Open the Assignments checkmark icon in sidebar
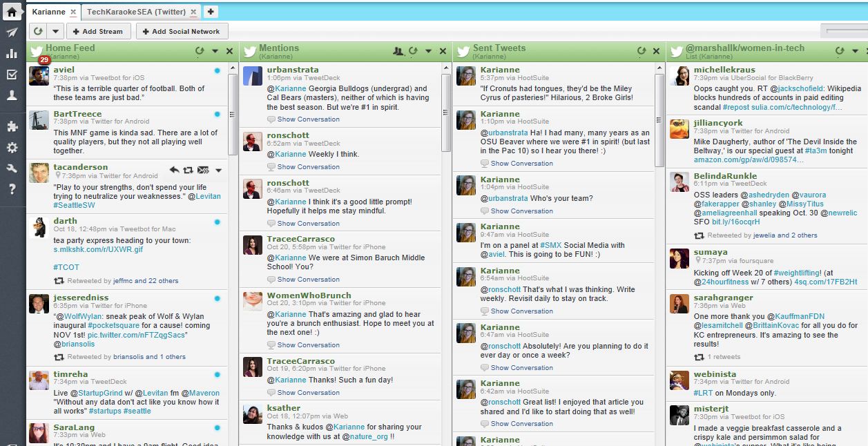Screen dimensions: 868x446 tap(12, 75)
